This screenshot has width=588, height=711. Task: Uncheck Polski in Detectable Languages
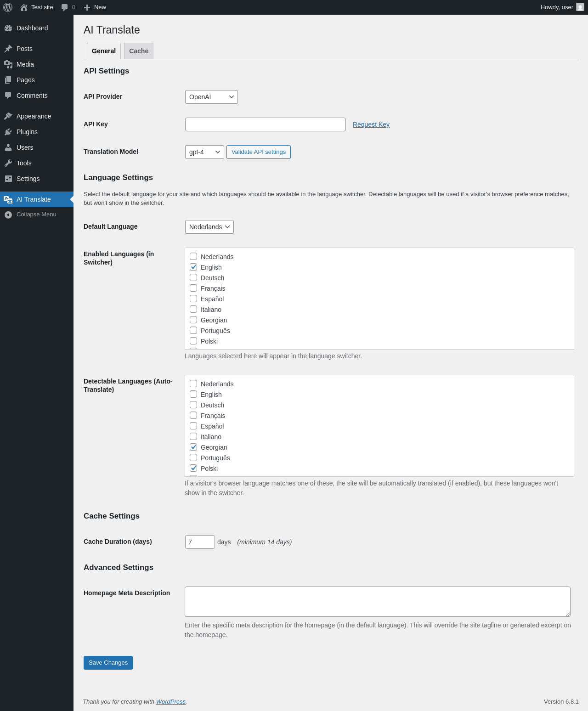tap(193, 468)
